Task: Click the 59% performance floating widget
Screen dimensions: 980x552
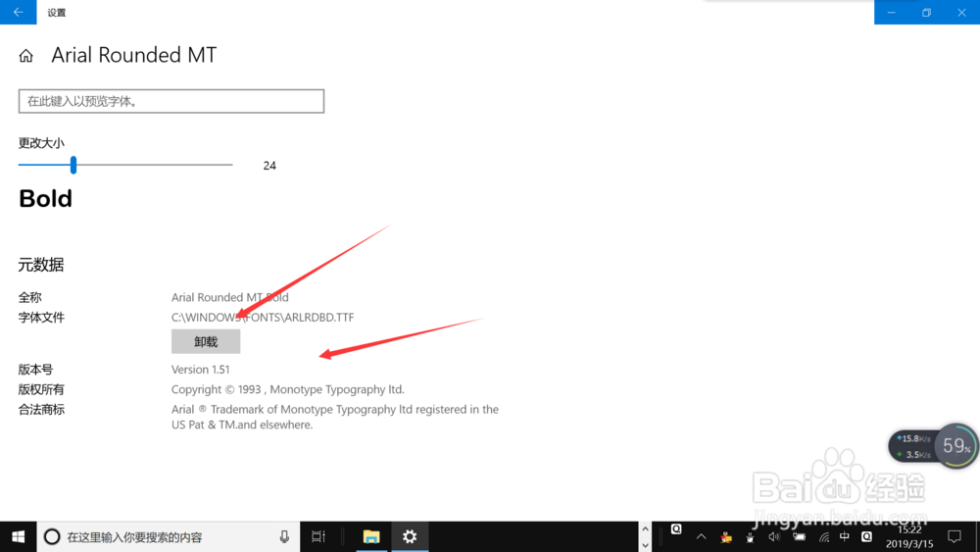Action: [x=956, y=446]
